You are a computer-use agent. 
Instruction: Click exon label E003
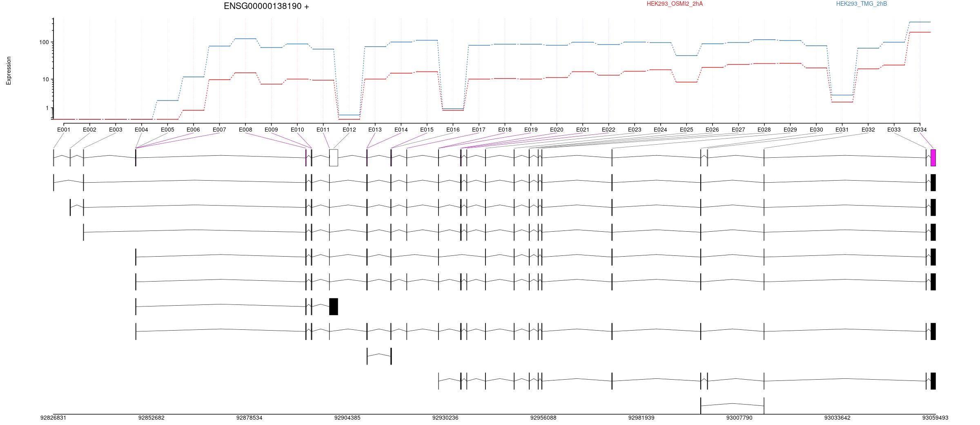click(x=116, y=130)
